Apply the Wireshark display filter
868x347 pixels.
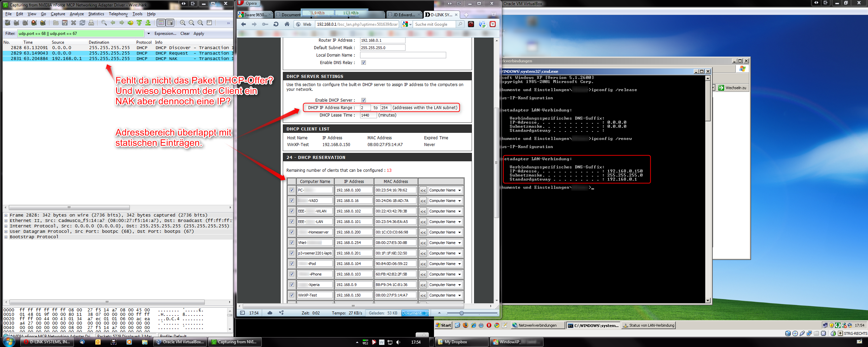(199, 34)
